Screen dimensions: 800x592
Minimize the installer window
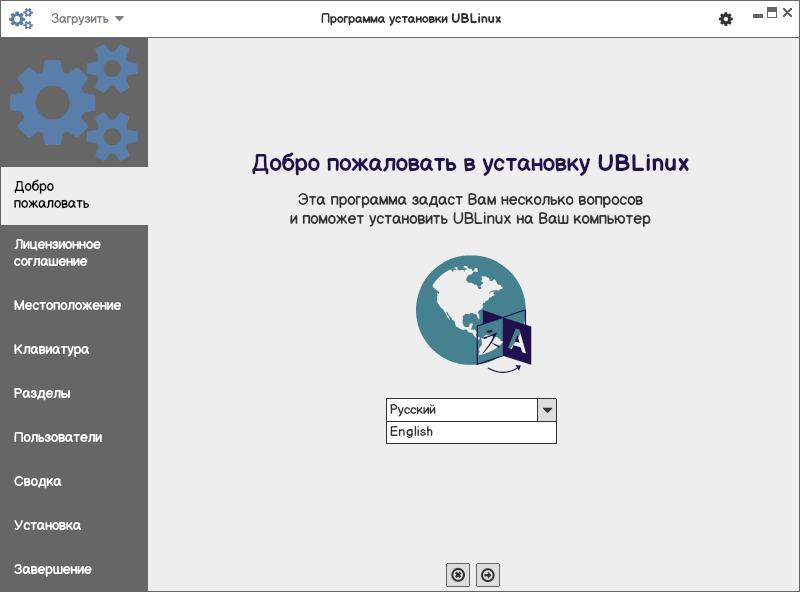758,15
